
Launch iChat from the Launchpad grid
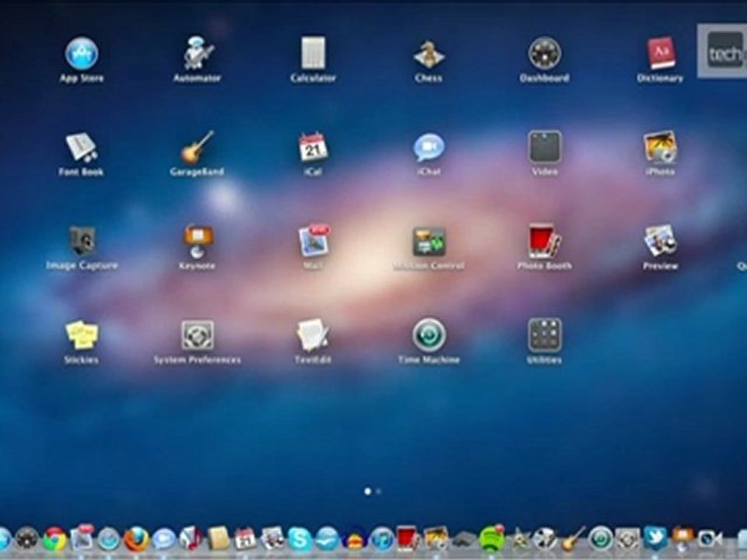[x=429, y=148]
